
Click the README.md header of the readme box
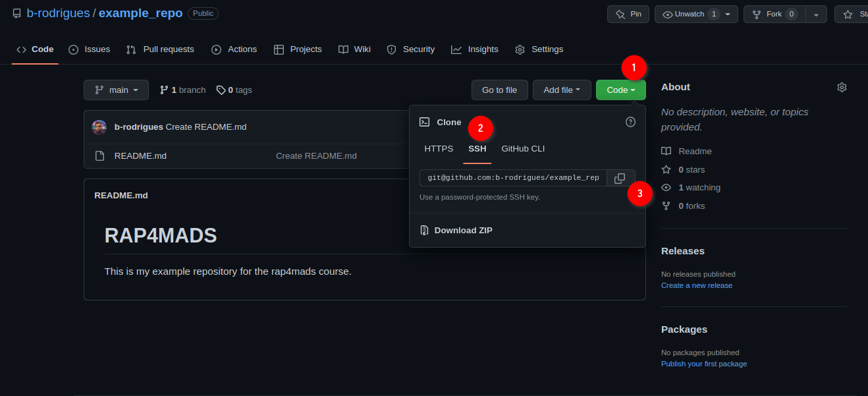(x=121, y=196)
